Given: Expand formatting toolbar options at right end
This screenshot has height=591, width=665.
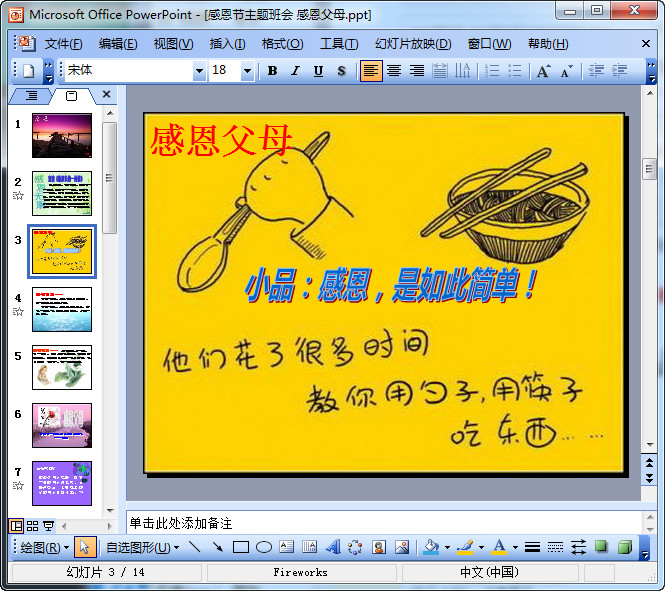Looking at the screenshot, I should pyautogui.click(x=651, y=71).
